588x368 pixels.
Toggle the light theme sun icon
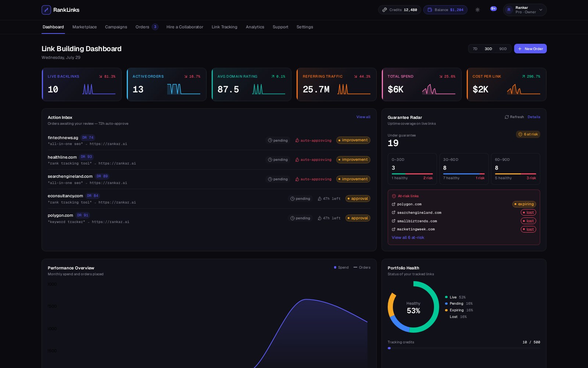click(477, 10)
